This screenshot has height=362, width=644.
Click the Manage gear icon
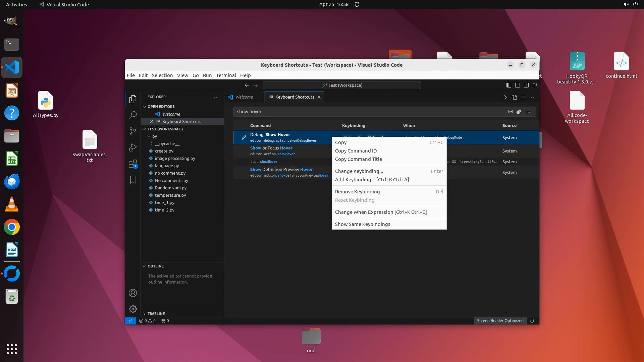pos(133,309)
